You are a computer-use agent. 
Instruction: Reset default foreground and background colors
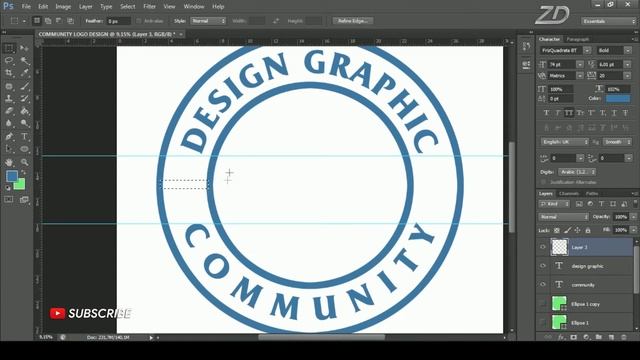[7, 188]
